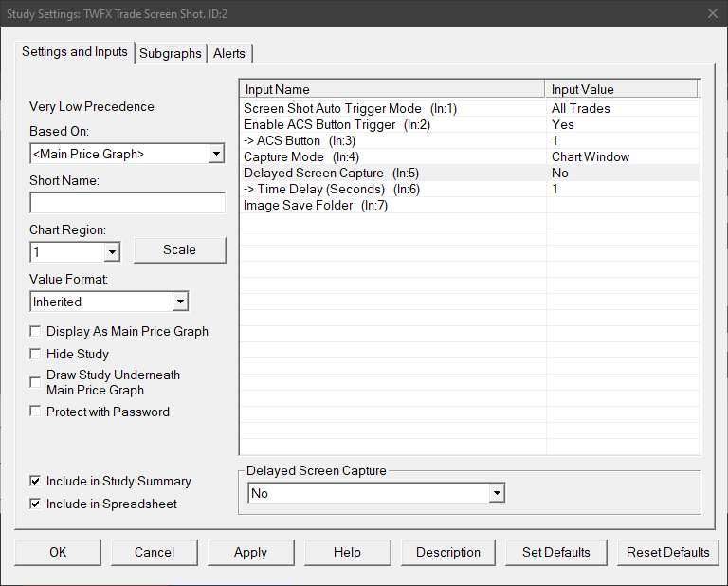Select the Capture Mode input row

392,157
